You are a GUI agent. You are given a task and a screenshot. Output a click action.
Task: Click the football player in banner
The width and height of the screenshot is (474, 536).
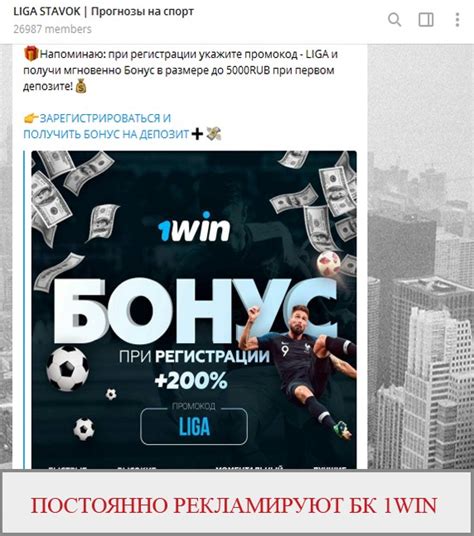[x=299, y=369]
